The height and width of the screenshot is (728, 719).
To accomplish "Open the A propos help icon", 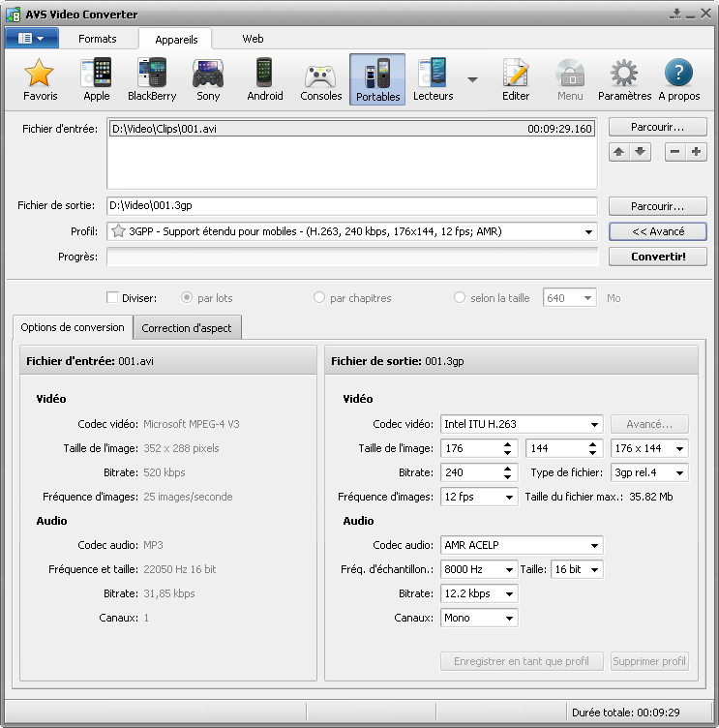I will click(x=679, y=79).
